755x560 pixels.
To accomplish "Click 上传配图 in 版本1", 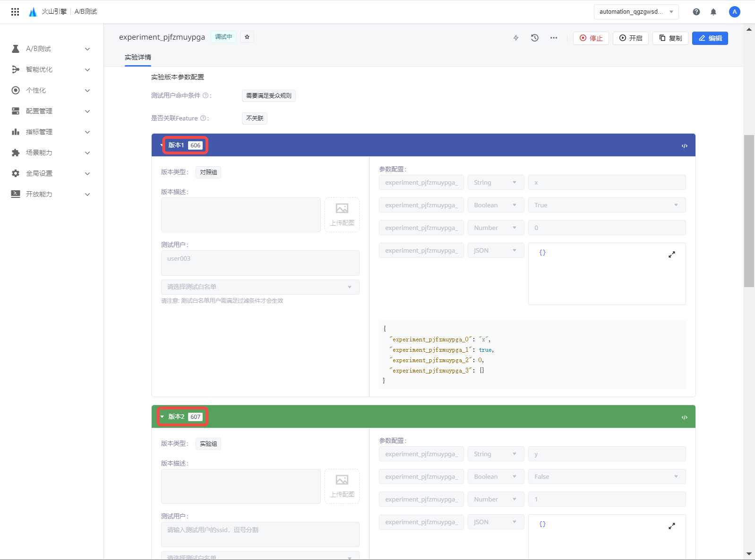I will tap(342, 215).
